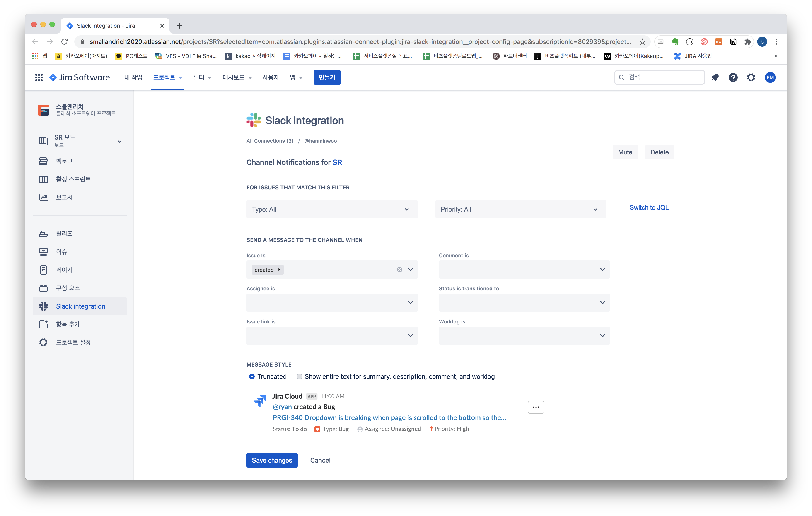This screenshot has height=516, width=812.
Task: Expand the Type: All filter dropdown
Action: [332, 209]
